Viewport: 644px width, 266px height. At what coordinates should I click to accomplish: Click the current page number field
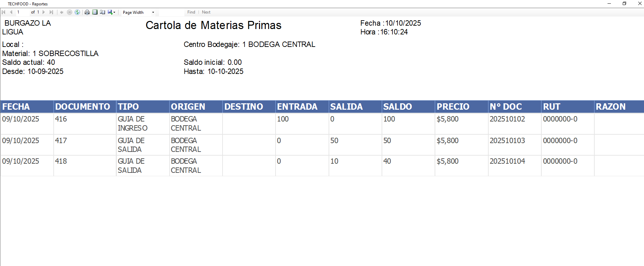(x=22, y=12)
